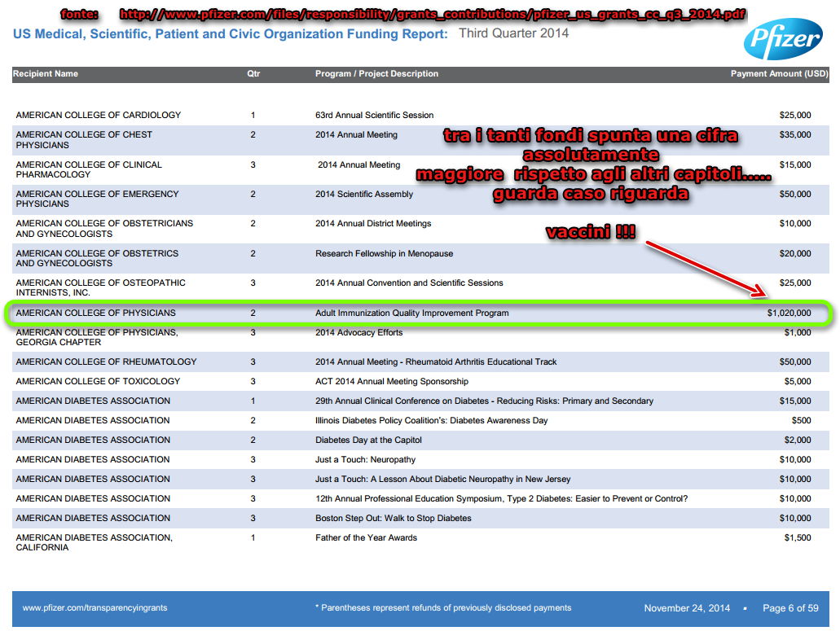Select American College of Emergency Physicians recipient

tap(98, 199)
